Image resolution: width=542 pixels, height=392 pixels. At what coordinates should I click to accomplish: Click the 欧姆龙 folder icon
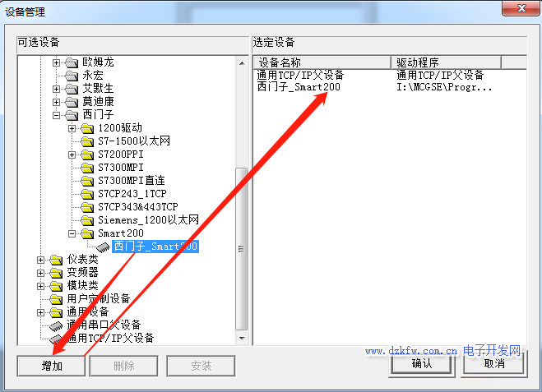72,62
